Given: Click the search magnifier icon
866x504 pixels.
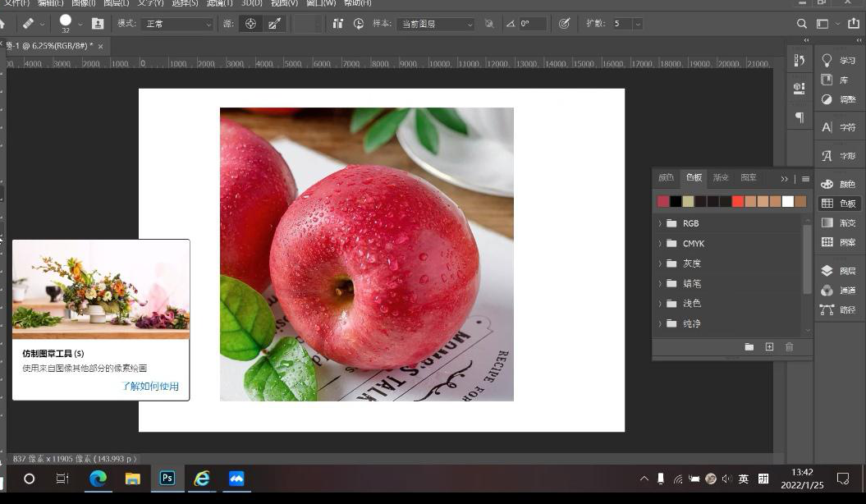Looking at the screenshot, I should tap(802, 24).
